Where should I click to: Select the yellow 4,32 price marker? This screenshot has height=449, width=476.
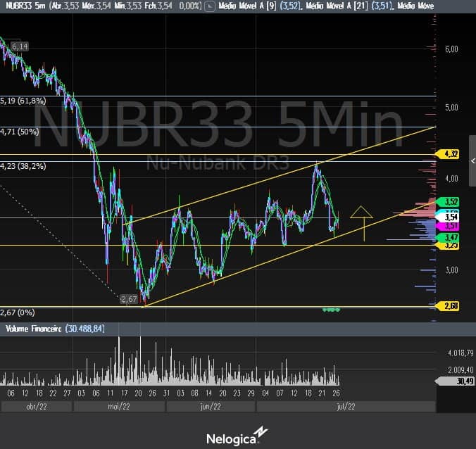451,153
